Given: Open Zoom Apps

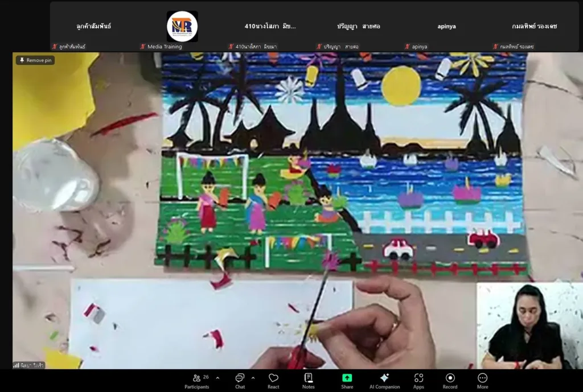Looking at the screenshot, I should (418, 380).
